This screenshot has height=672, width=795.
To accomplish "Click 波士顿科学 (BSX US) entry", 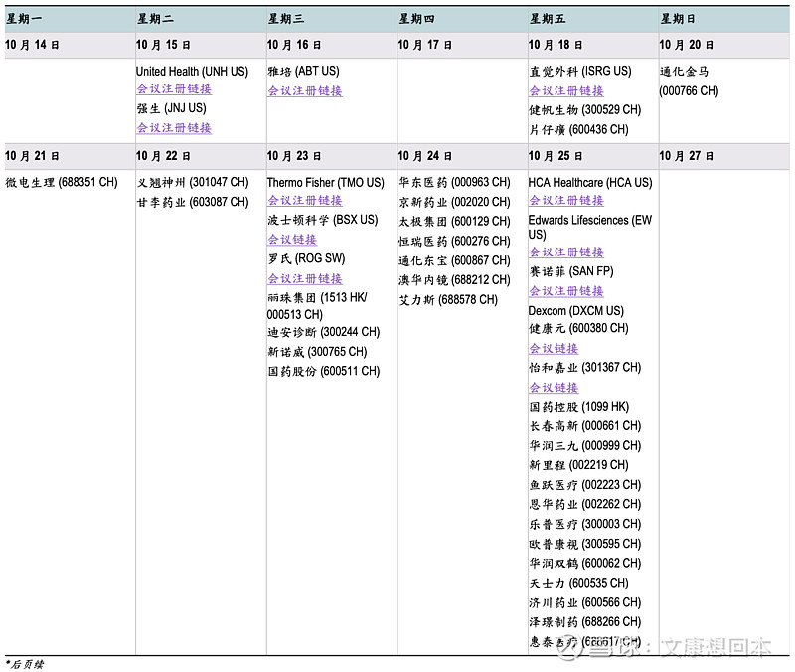I will (322, 220).
